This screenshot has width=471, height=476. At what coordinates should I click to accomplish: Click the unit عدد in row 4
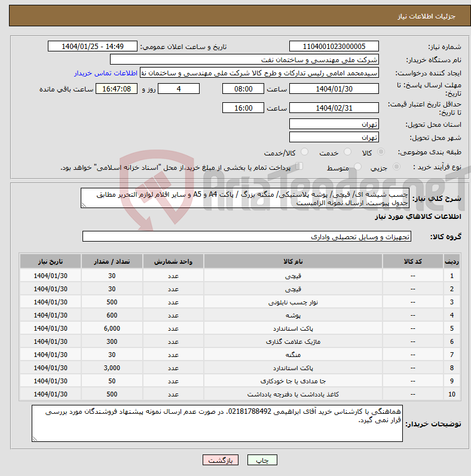pyautogui.click(x=173, y=315)
